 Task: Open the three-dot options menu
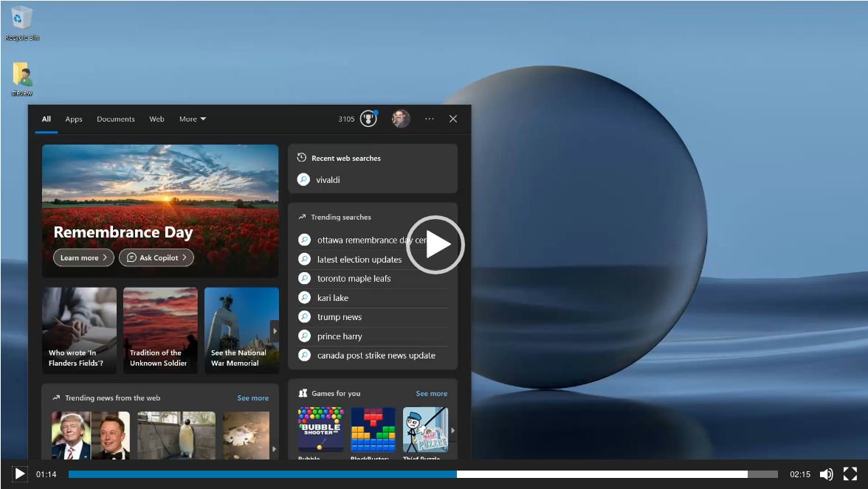click(x=430, y=119)
